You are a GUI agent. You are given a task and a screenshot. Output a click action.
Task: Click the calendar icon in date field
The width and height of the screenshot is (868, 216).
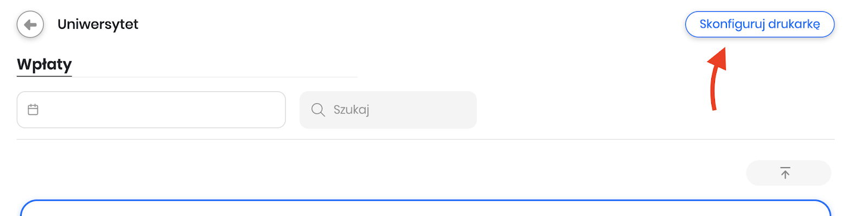click(33, 110)
